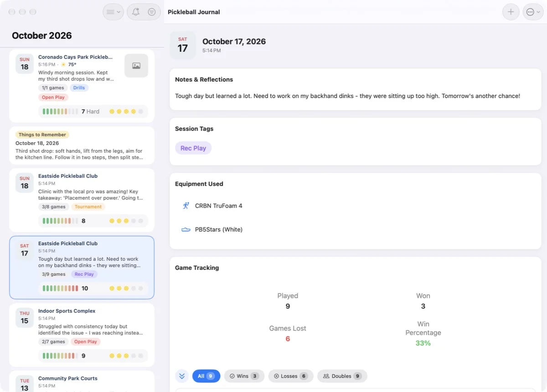Screen dimensions: 547x392
Task: Click the star rating on the Indoor Sports Complex entry
Action: [x=126, y=356]
